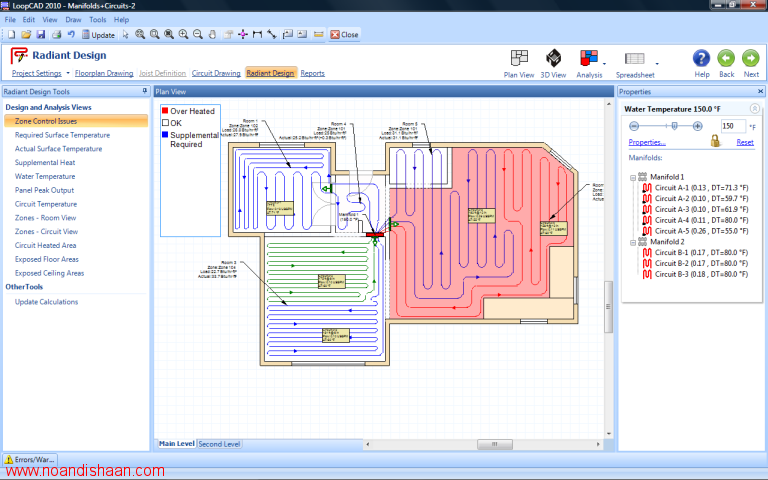
Task: Switch to the Second Level tab
Action: [219, 444]
